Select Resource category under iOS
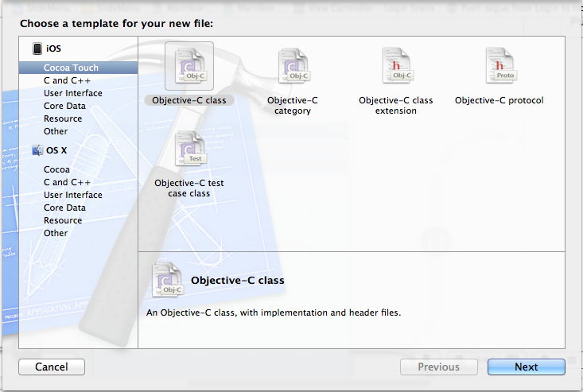 click(x=63, y=118)
